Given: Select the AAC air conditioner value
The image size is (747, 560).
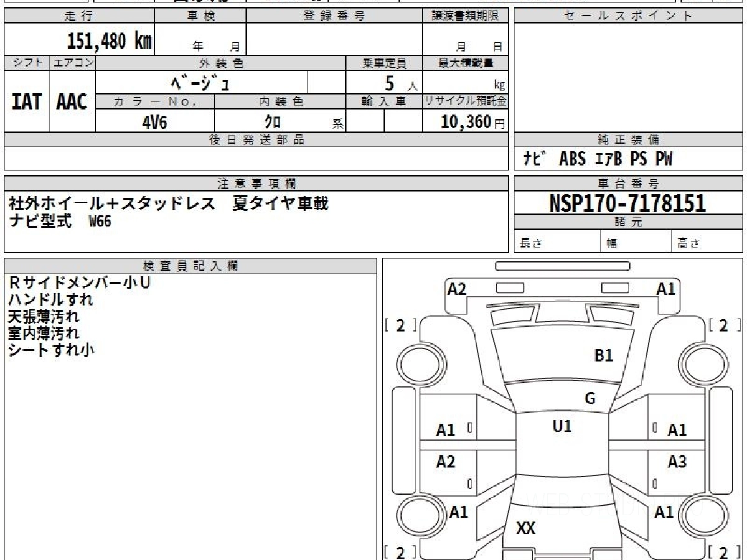Looking at the screenshot, I should point(73,102).
